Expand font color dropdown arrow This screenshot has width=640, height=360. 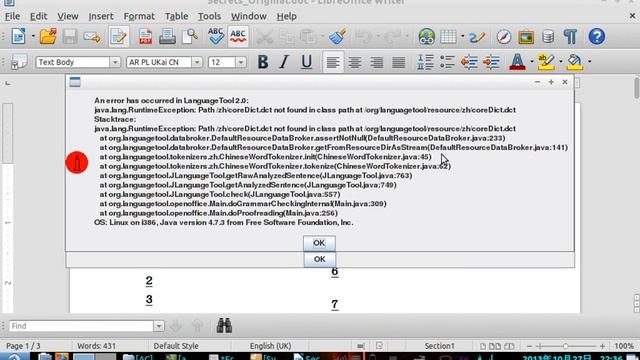point(531,62)
